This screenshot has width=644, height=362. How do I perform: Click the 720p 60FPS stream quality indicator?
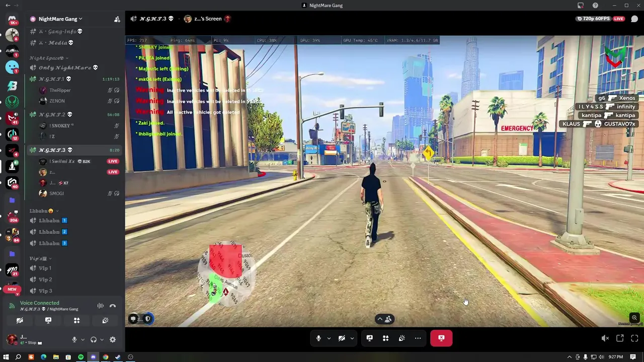(594, 19)
